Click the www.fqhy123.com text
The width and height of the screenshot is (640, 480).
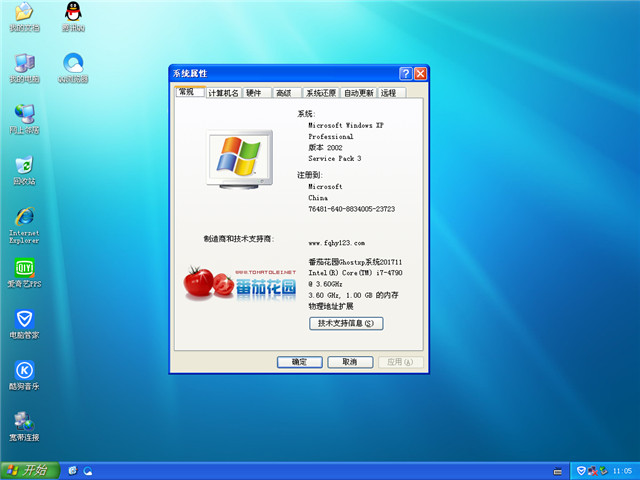(x=337, y=243)
